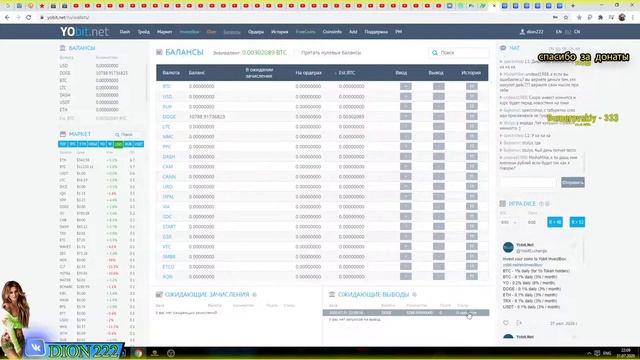The height and width of the screenshot is (360, 640).
Task: Open the Dice menu item
Action: tap(211, 32)
